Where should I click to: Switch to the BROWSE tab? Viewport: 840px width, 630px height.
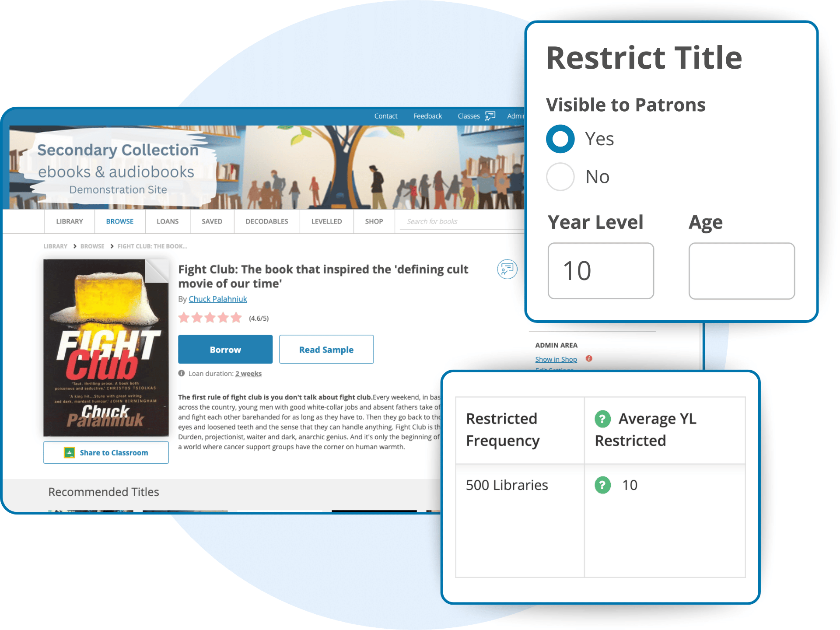pos(119,221)
